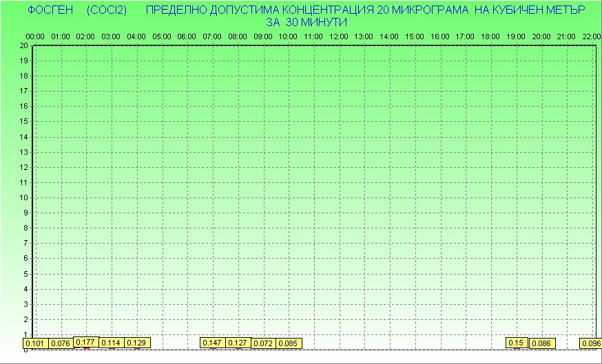Click the 0.076 data point label

pos(61,343)
